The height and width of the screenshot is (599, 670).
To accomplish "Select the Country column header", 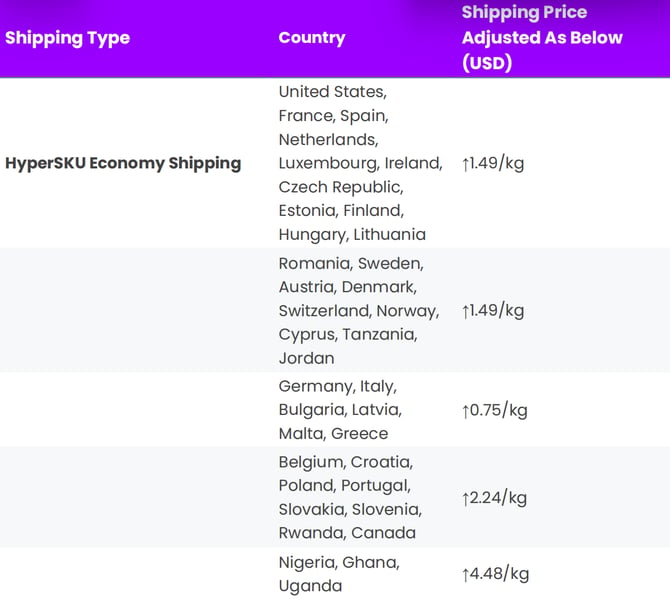I will click(x=312, y=38).
